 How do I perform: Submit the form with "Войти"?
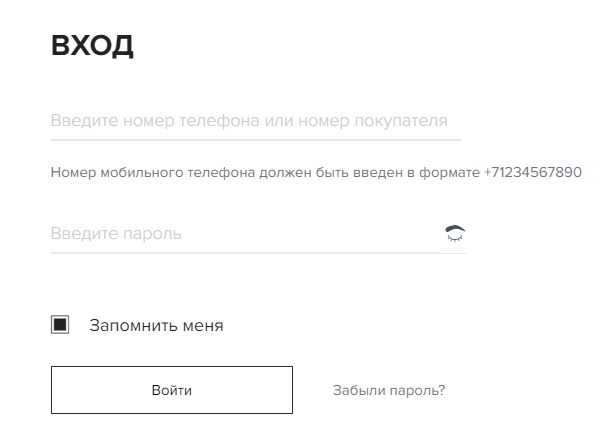point(172,390)
